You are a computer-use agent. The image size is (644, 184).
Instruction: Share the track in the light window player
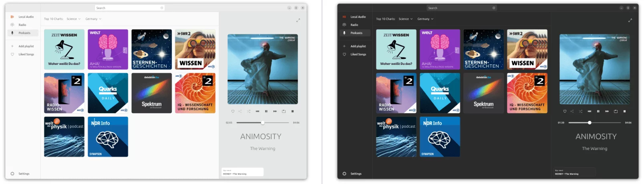click(240, 111)
